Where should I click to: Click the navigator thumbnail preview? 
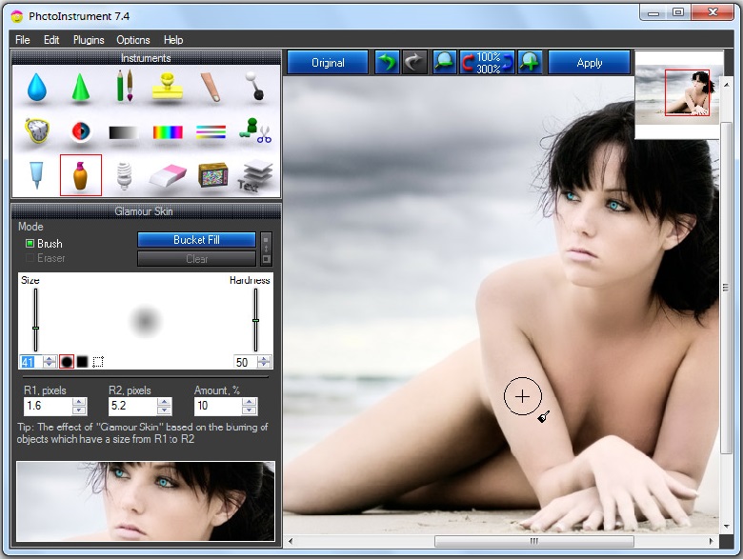[x=677, y=94]
